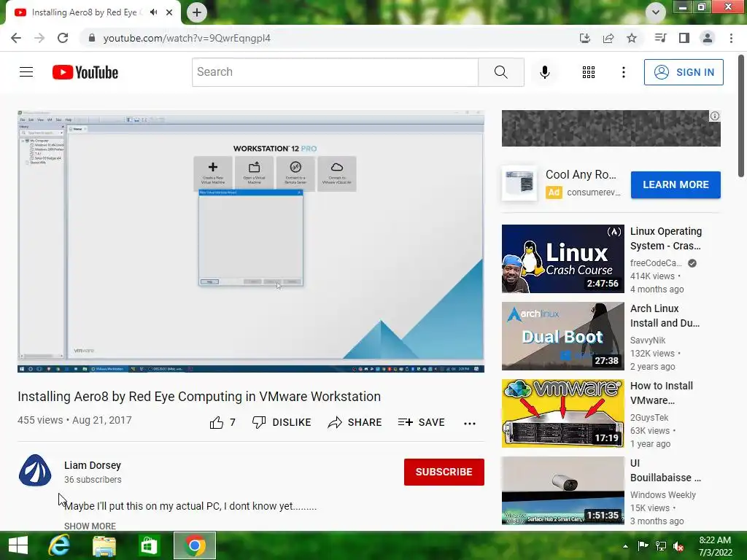The height and width of the screenshot is (560, 747).
Task: Open Liam Dorsey channel avatar
Action: 35,470
